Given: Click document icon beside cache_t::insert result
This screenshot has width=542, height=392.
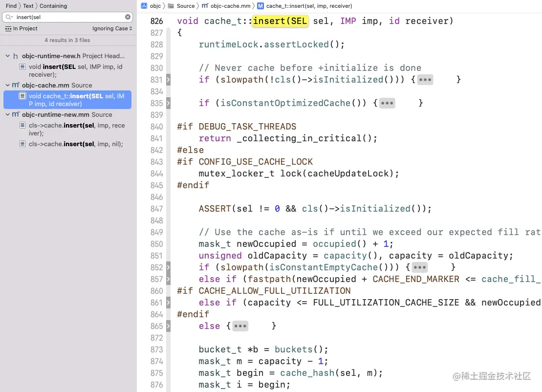Looking at the screenshot, I should coord(22,96).
